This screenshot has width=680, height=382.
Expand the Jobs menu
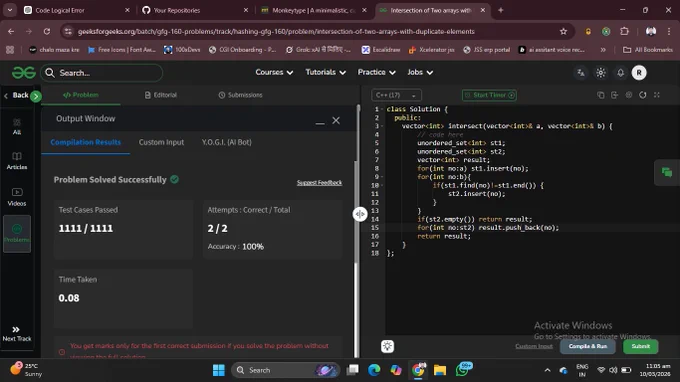pos(420,72)
